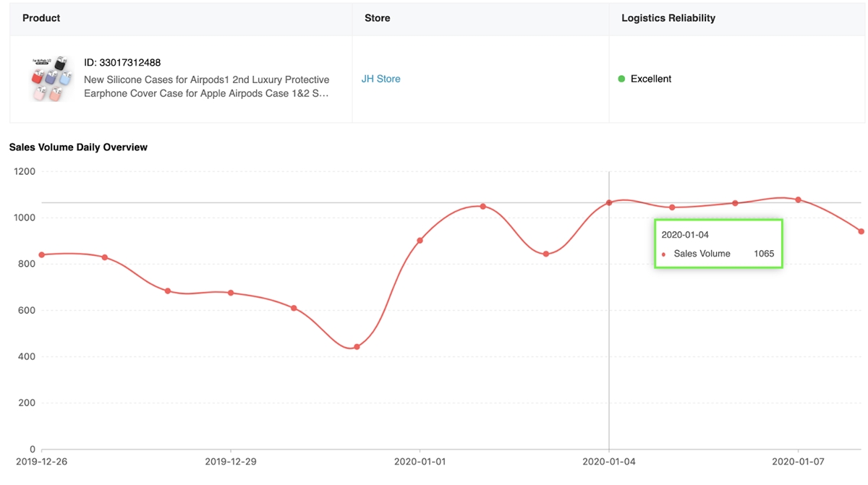The width and height of the screenshot is (868, 485).
Task: Click the AirPods case product thumbnail
Action: pyautogui.click(x=51, y=79)
